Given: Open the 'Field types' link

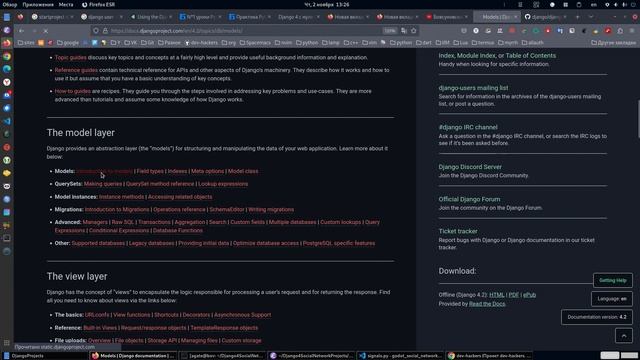Looking at the screenshot, I should pos(150,171).
